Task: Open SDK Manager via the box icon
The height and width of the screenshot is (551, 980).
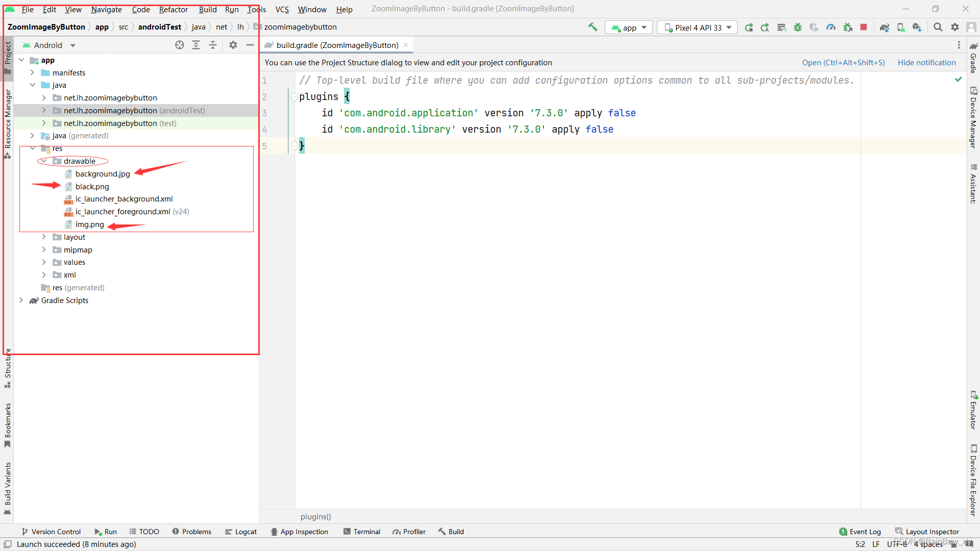Action: coord(917,27)
